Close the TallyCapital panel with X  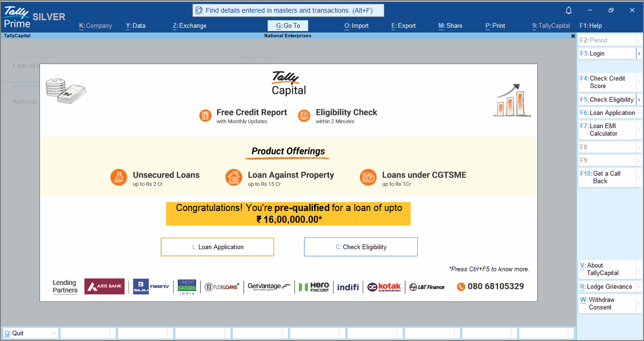click(x=573, y=36)
